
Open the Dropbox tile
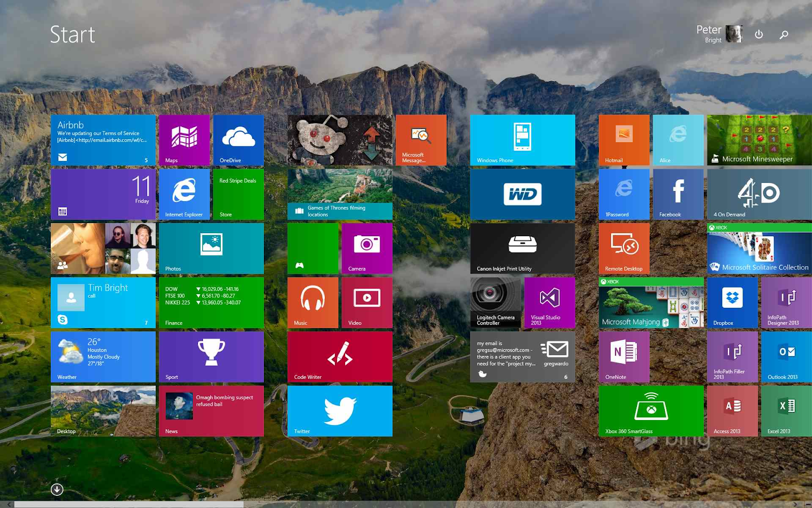[x=732, y=303]
